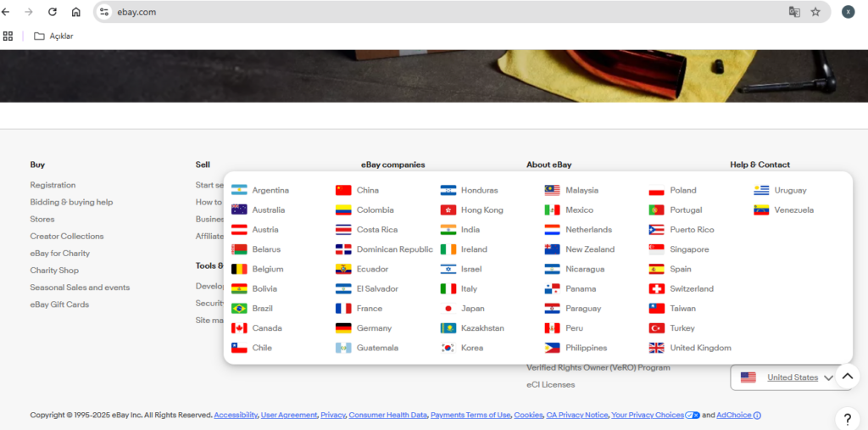Select Spain from the country list
The width and height of the screenshot is (868, 430).
click(x=681, y=270)
